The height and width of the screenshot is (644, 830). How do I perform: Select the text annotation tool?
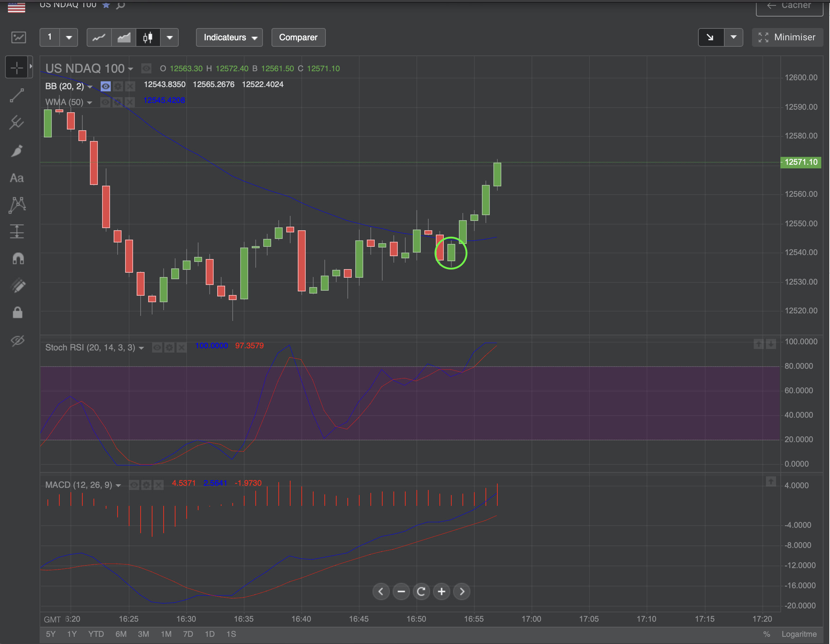[17, 178]
